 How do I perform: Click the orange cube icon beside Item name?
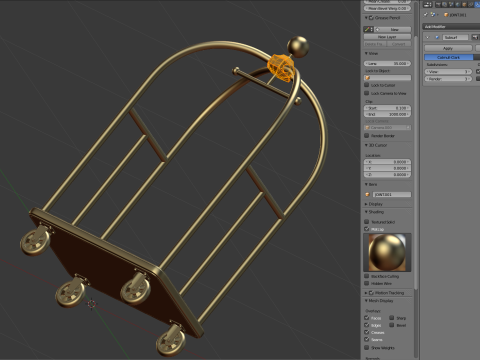(367, 194)
